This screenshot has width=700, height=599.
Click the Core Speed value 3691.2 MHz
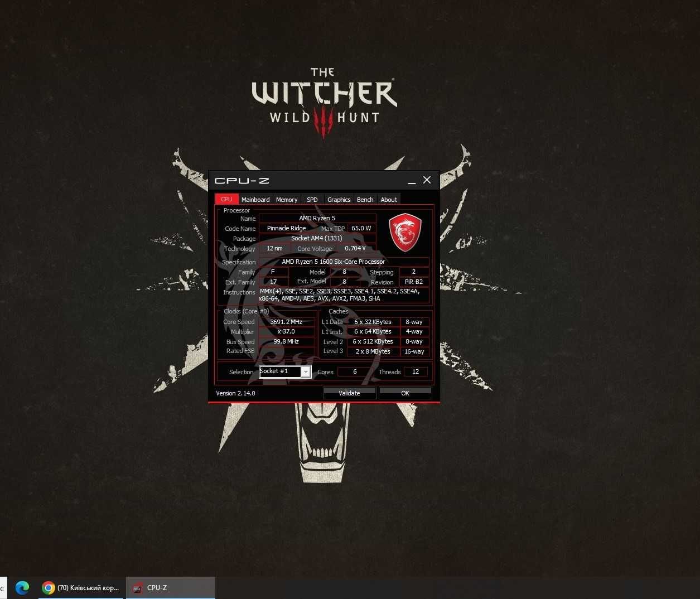[x=286, y=322]
